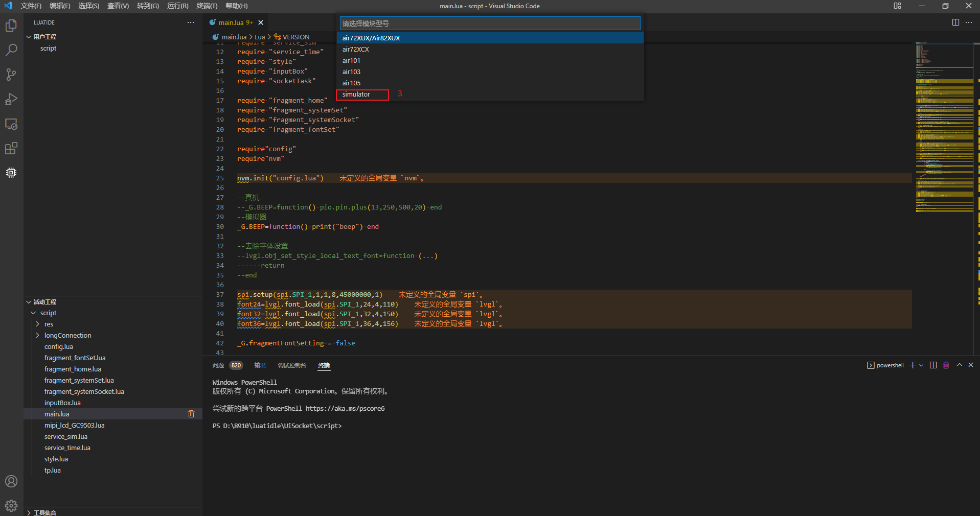Open the 查看(V) menu

coord(118,6)
